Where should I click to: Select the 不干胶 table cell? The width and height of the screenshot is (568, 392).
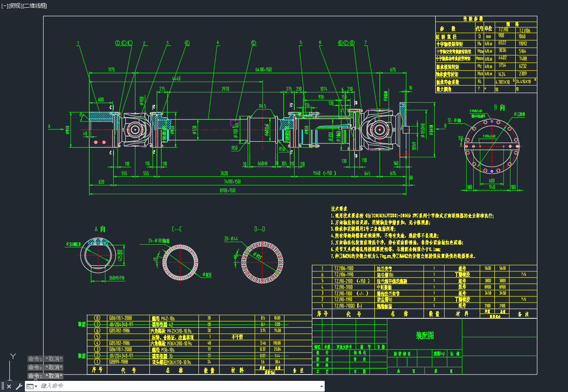tap(237, 337)
